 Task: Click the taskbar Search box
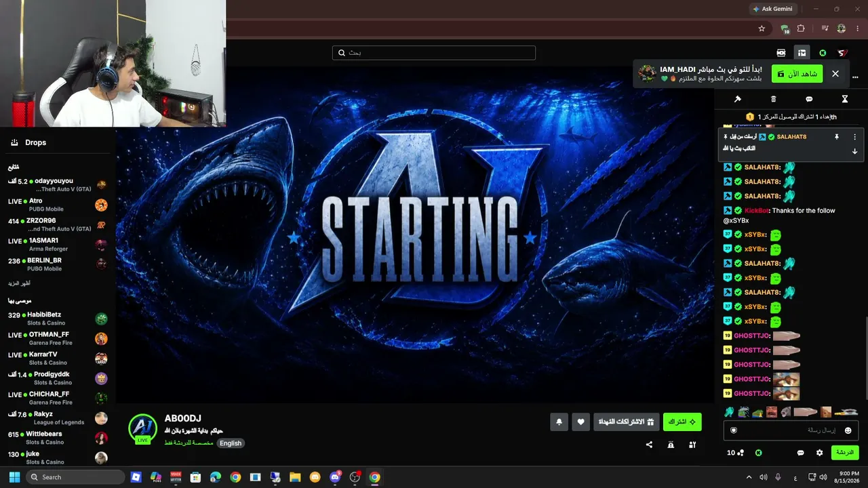pos(75,477)
